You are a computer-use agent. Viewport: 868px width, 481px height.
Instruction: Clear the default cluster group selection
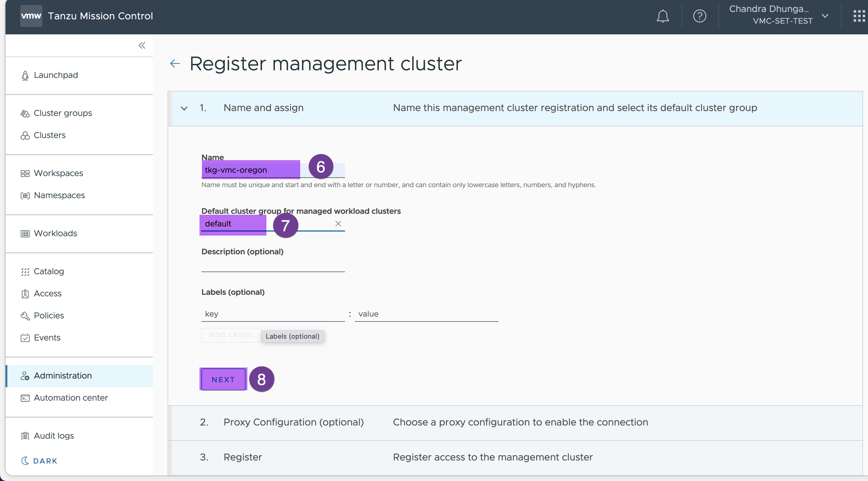tap(338, 224)
